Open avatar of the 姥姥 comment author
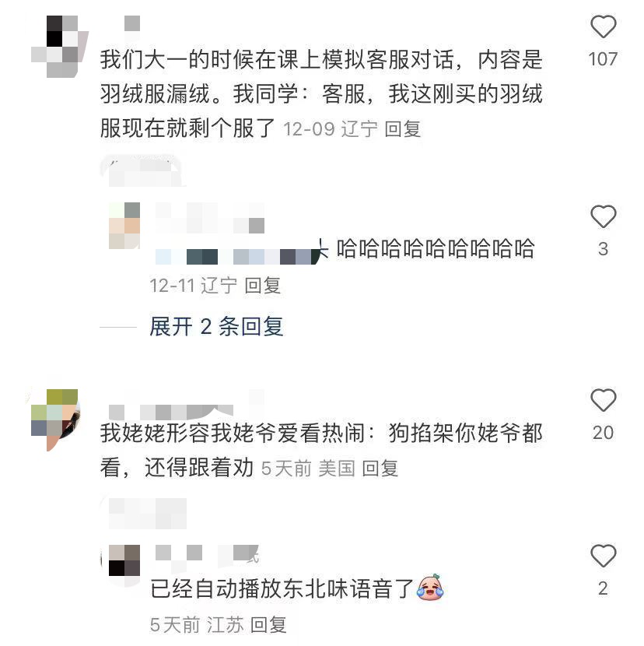Viewport: 644px width, 646px height. tap(55, 420)
